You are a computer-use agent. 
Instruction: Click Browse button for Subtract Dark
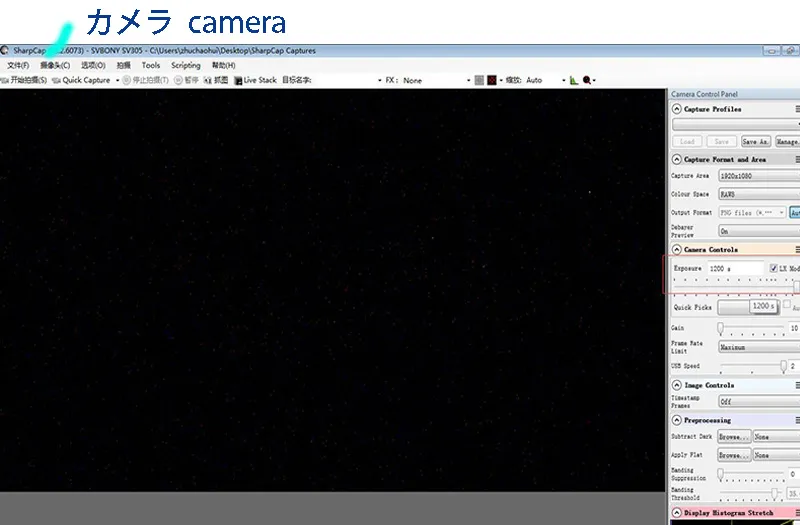coord(734,437)
